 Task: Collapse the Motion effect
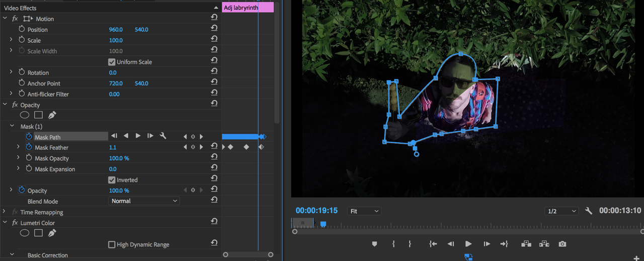pyautogui.click(x=5, y=18)
